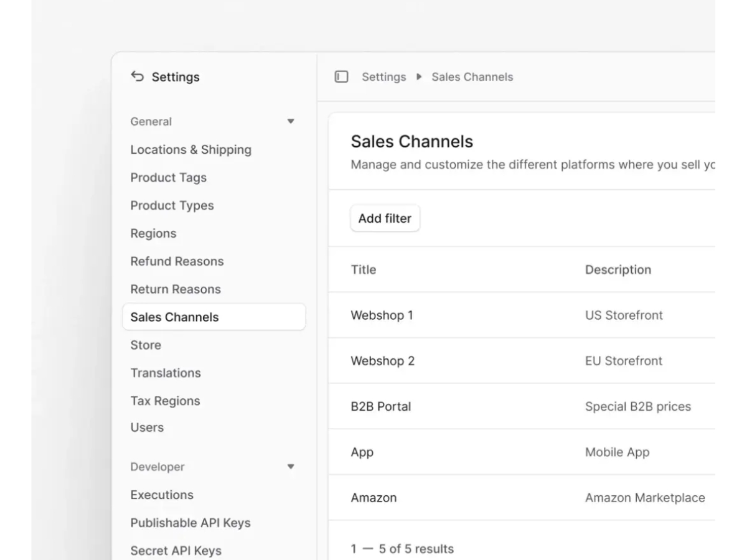Click Amazon Marketplace description

pyautogui.click(x=645, y=498)
